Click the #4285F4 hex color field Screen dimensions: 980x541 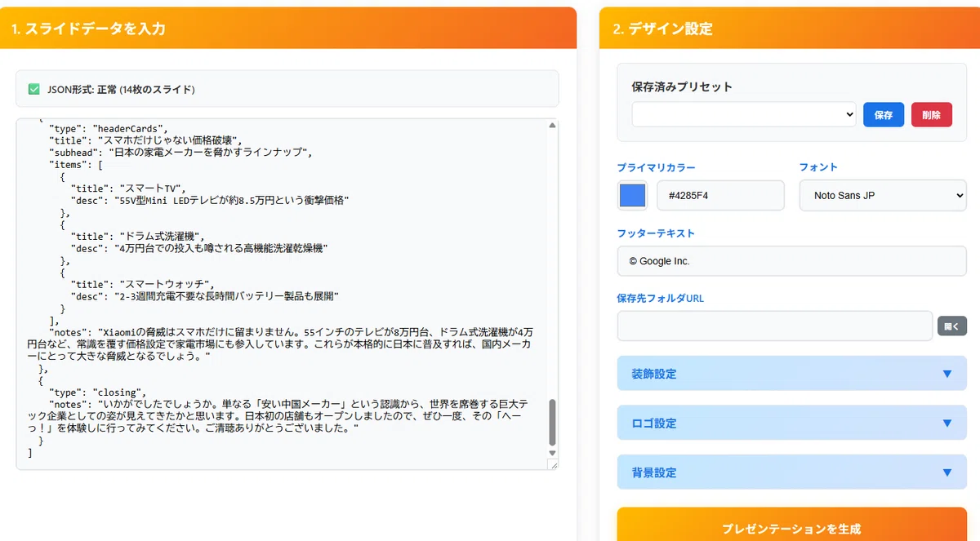tap(720, 196)
